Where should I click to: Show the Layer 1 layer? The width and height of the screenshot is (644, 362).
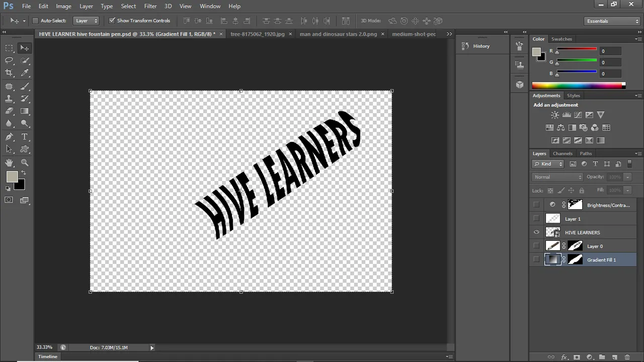coord(536,219)
